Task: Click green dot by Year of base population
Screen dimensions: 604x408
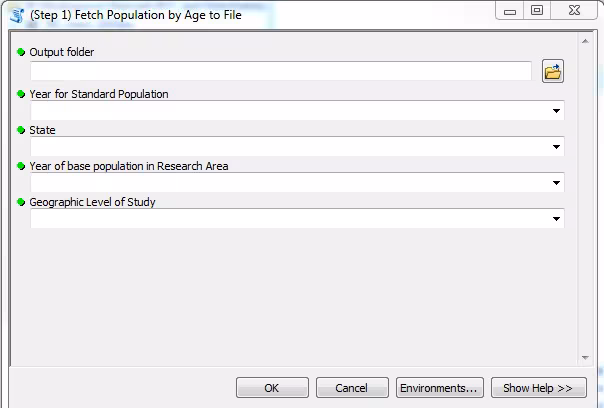Action: [x=21, y=166]
